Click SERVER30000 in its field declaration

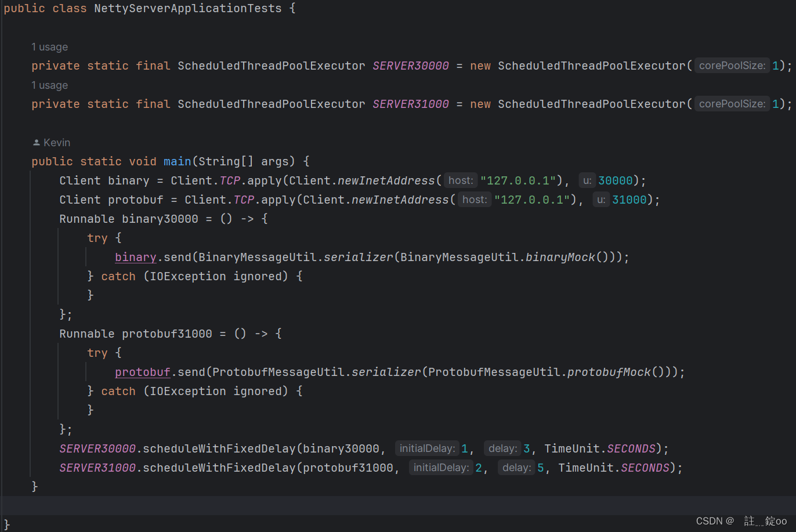[x=411, y=66]
